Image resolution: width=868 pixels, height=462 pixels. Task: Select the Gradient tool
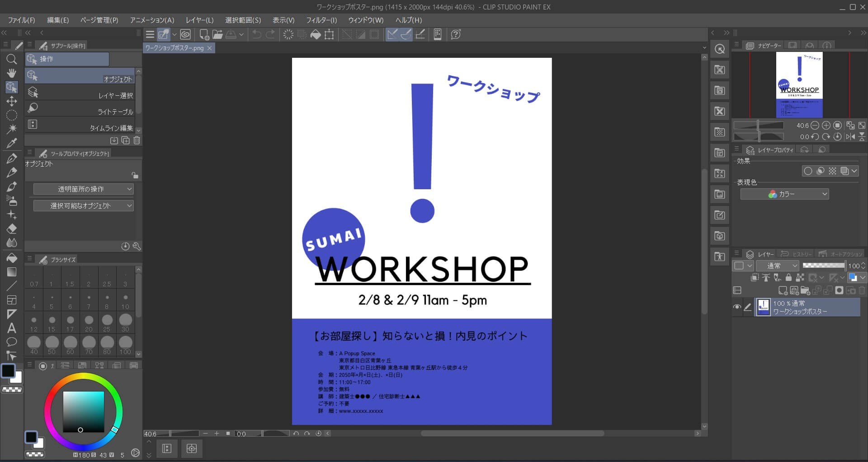point(12,272)
